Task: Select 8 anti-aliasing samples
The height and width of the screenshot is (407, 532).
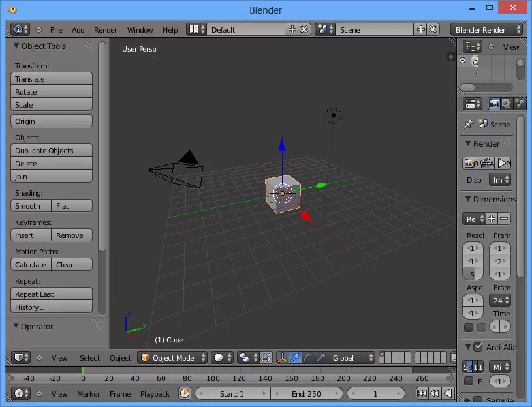Action: pyautogui.click(x=470, y=367)
